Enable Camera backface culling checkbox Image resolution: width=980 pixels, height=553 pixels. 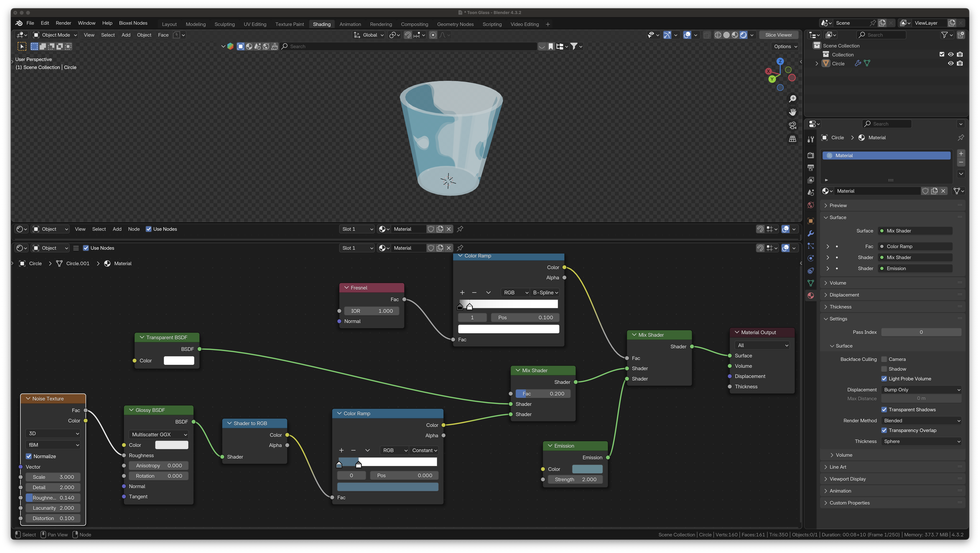point(884,359)
